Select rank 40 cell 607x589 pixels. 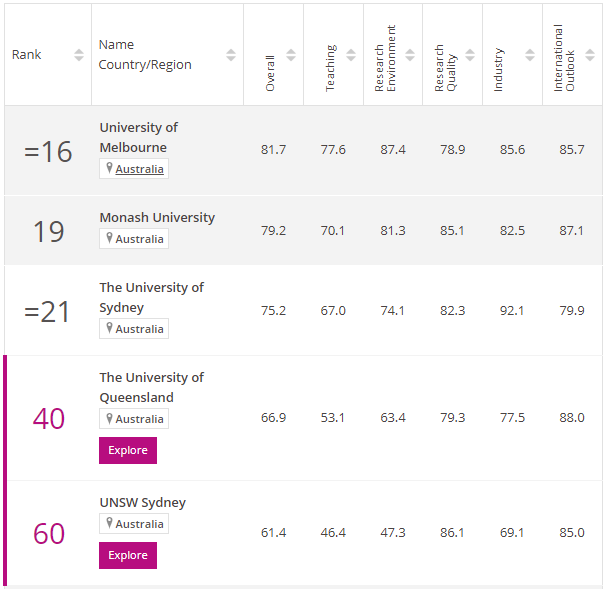tap(48, 419)
